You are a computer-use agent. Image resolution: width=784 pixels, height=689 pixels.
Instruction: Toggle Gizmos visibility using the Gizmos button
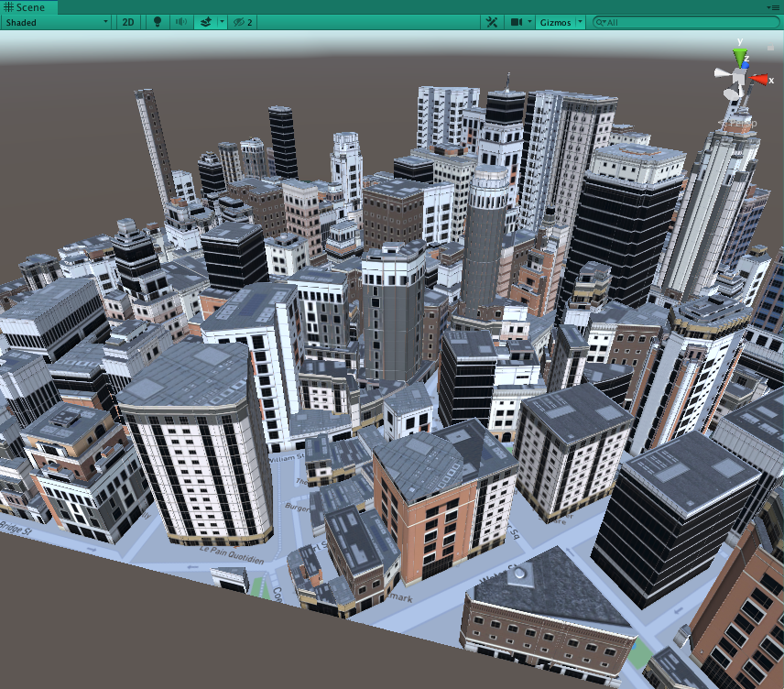[x=555, y=22]
